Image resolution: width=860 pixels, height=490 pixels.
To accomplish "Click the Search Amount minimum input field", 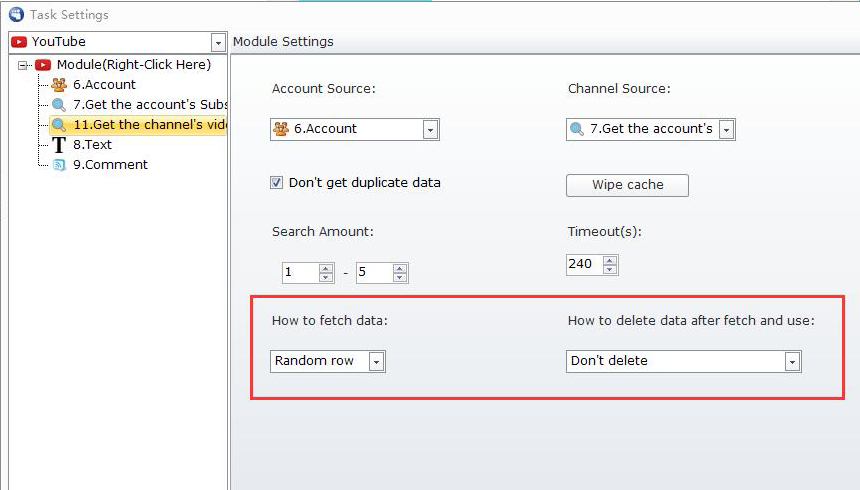I will point(299,273).
